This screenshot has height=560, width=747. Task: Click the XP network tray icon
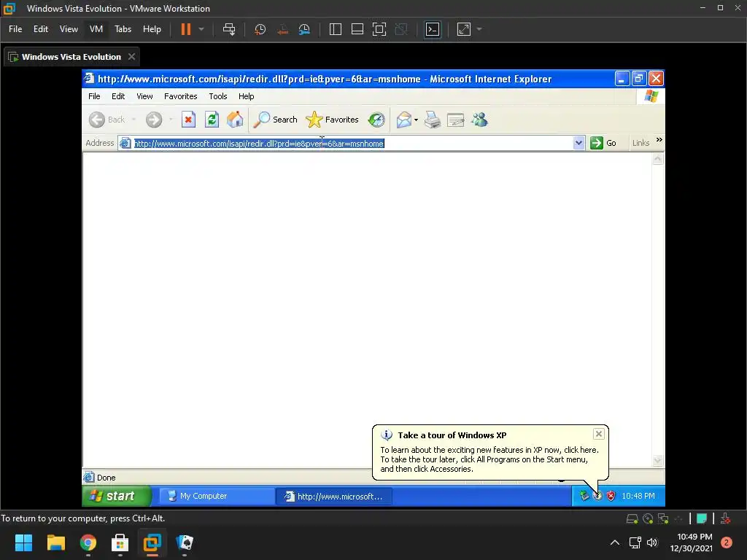pyautogui.click(x=584, y=496)
